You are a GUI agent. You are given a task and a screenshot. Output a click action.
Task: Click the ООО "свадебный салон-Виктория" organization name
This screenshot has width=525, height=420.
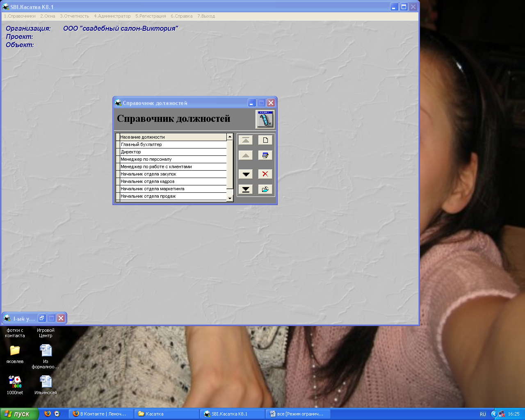click(121, 28)
